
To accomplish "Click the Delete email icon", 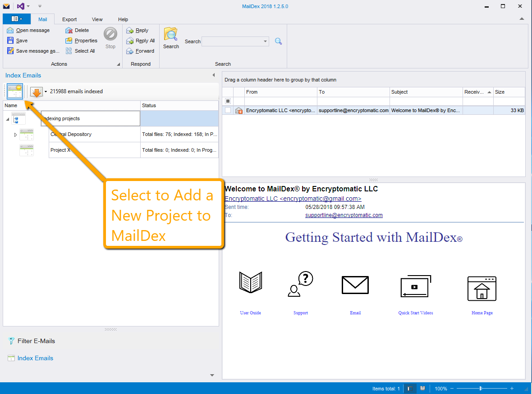I will 69,30.
